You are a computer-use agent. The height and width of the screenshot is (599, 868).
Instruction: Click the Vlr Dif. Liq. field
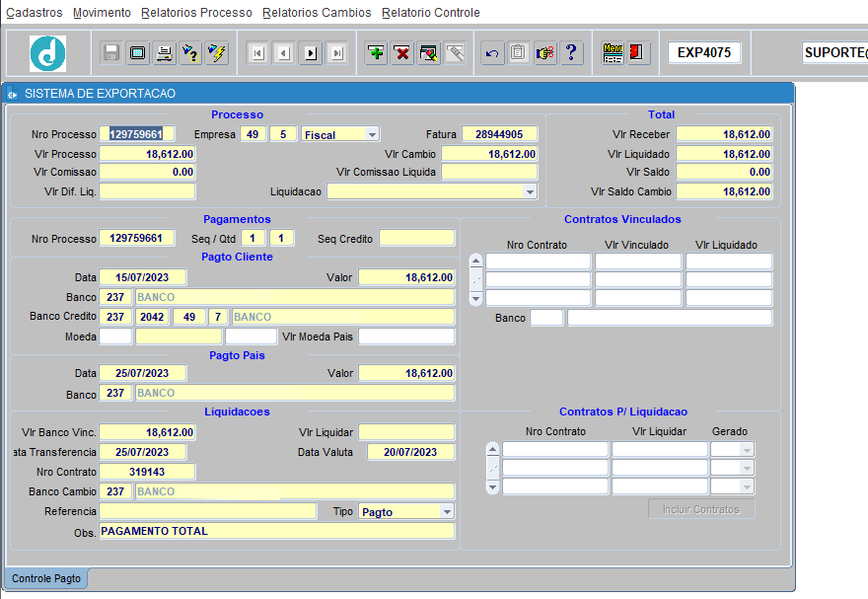[x=147, y=191]
